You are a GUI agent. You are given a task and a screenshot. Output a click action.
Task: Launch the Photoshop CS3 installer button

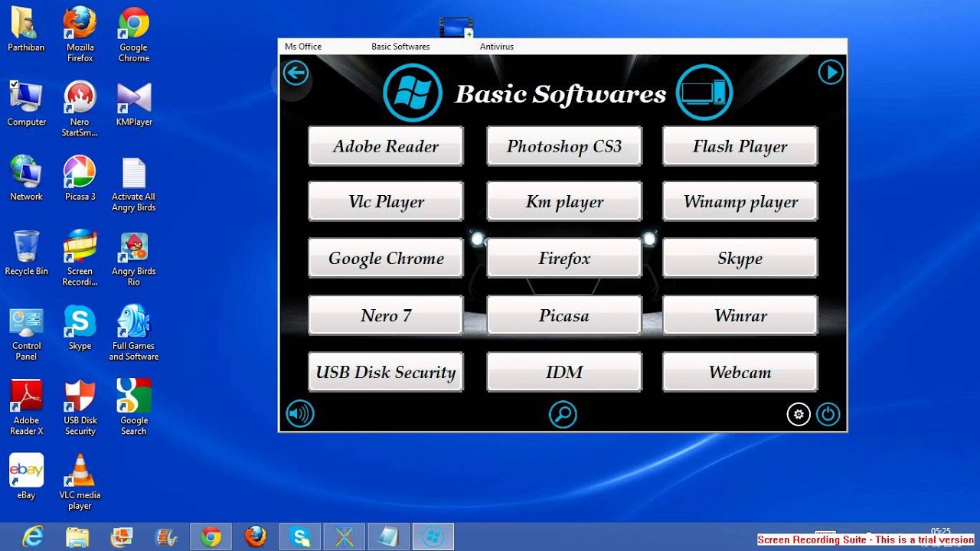(x=564, y=146)
